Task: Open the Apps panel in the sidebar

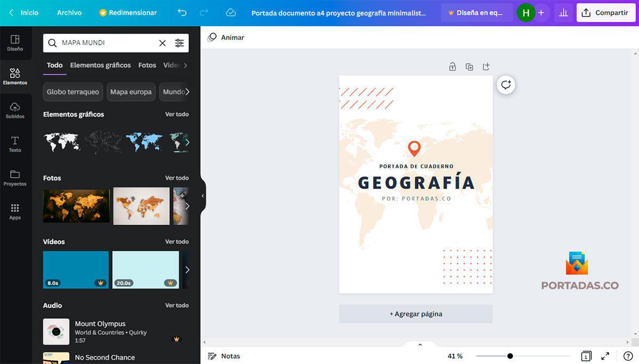Action: pyautogui.click(x=15, y=211)
